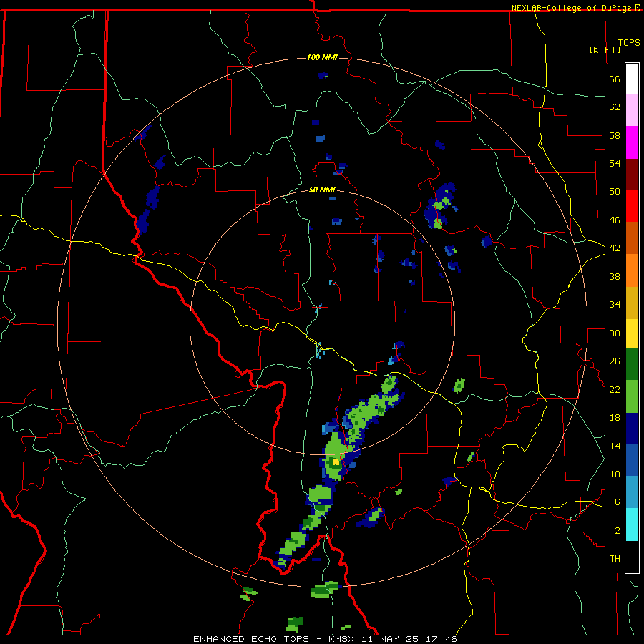Screen dimensions: 644x644
Task: Click the 66 value on legend scale
Action: [x=615, y=79]
